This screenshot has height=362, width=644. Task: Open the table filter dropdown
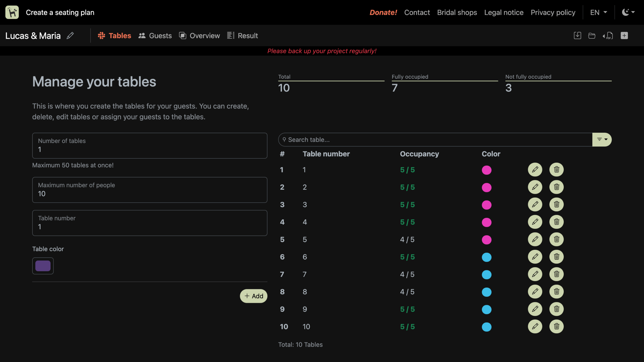tap(602, 140)
